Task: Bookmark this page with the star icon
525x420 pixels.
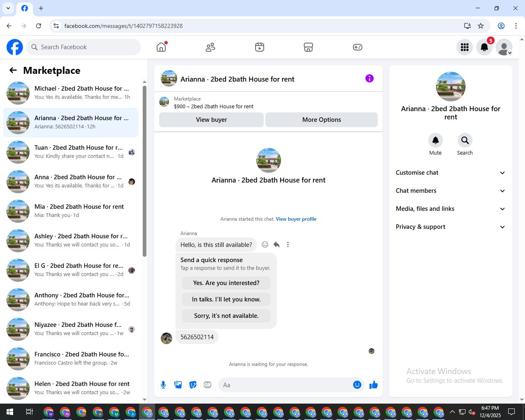Action: click(x=481, y=26)
